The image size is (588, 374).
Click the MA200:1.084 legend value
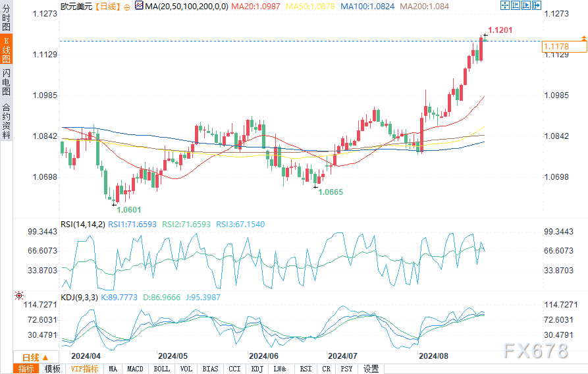(425, 7)
